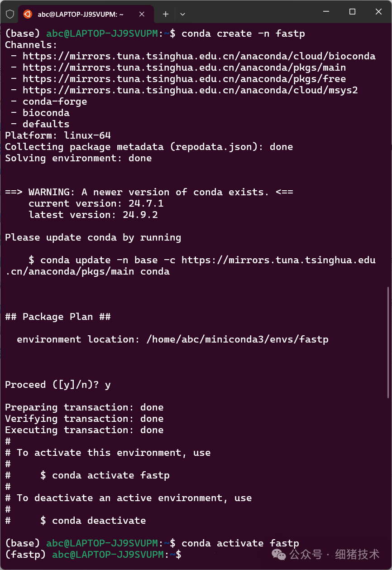392x570 pixels.
Task: Click the shield icon in the title bar
Action: coord(9,14)
